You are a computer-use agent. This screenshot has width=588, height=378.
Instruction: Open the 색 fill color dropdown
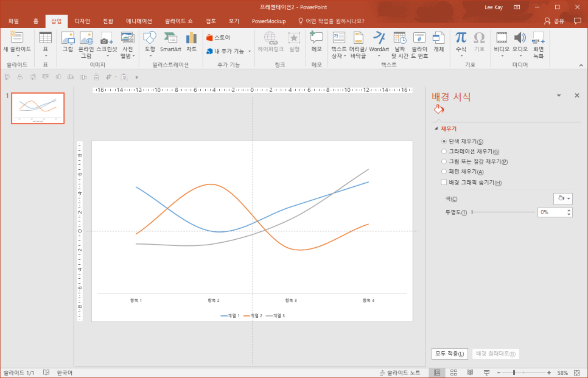pos(563,199)
